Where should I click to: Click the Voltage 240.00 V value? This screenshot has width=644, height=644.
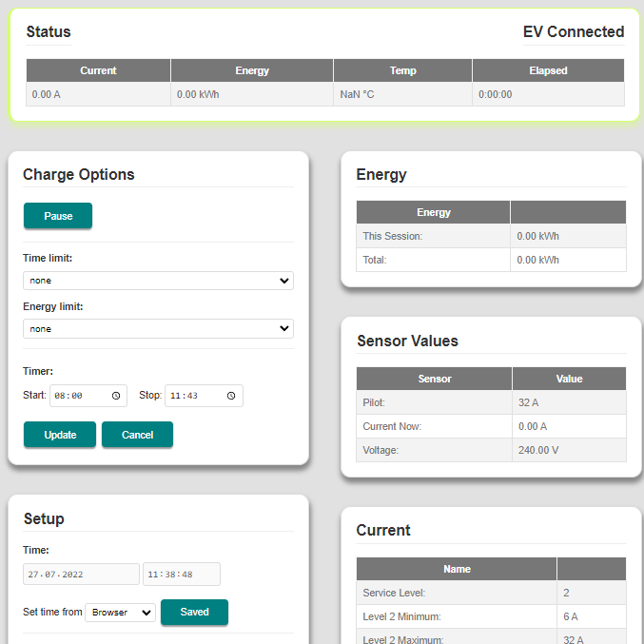[x=538, y=450]
